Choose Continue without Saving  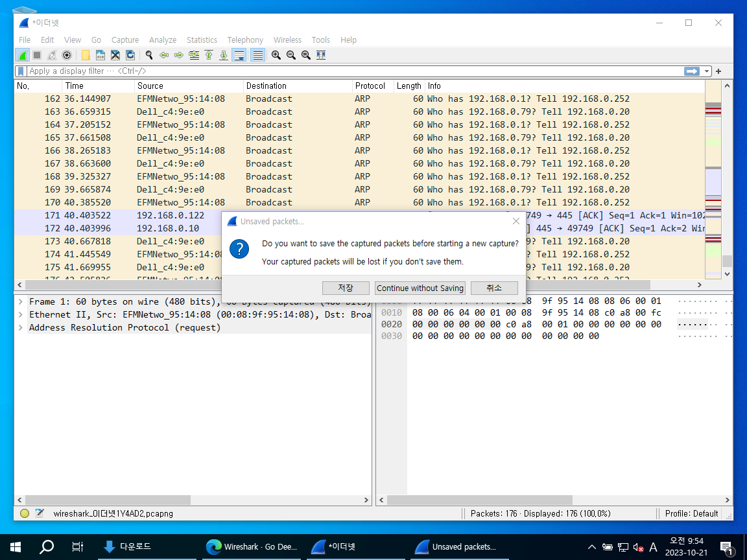(420, 288)
